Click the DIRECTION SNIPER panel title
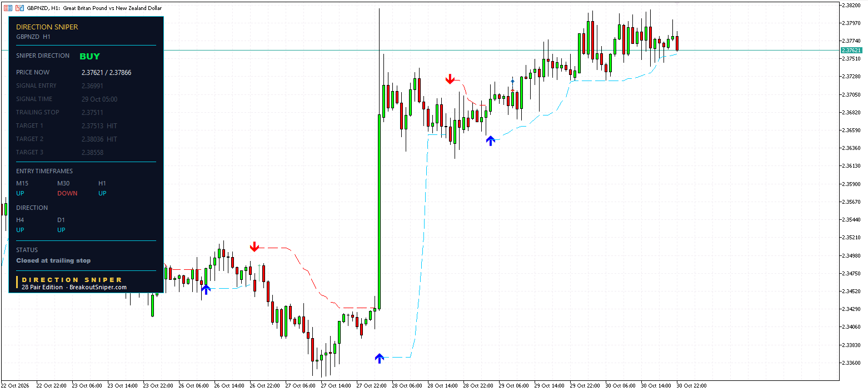This screenshot has width=868, height=392. point(47,27)
